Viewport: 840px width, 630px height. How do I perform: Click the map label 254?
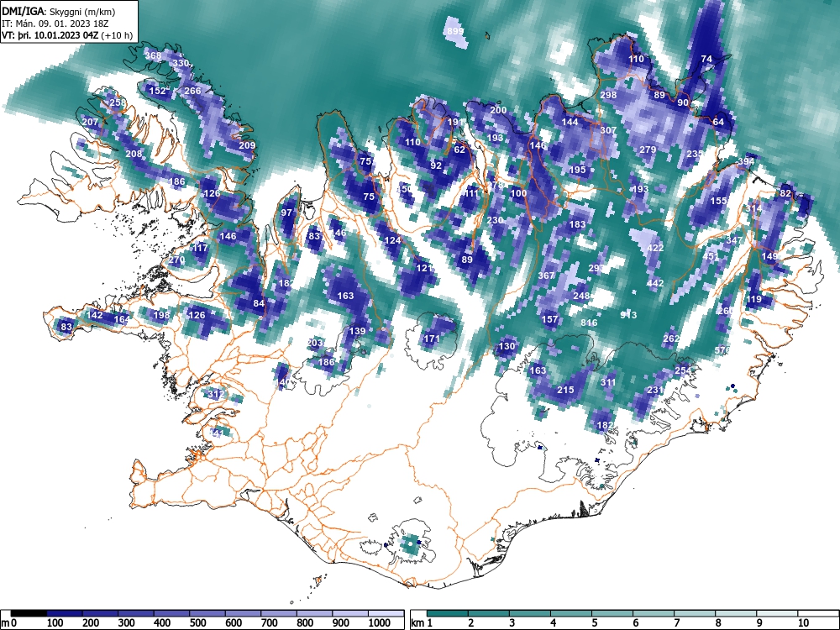click(x=682, y=370)
